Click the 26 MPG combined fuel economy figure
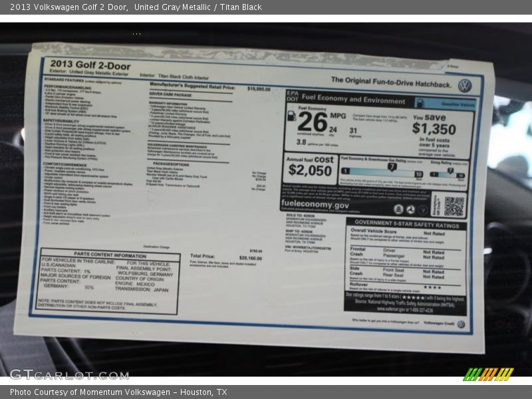This screenshot has width=532, height=399. (x=313, y=122)
